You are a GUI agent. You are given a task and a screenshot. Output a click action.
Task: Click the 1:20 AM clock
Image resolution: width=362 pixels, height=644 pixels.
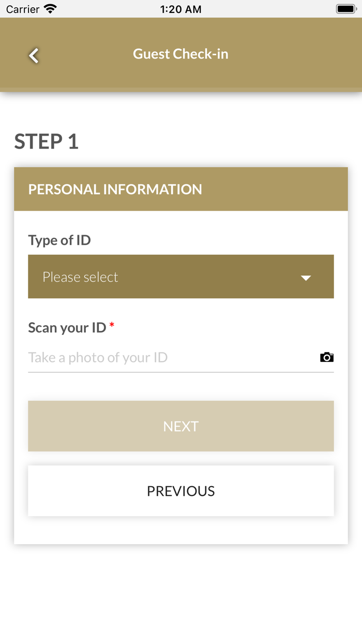click(x=180, y=9)
